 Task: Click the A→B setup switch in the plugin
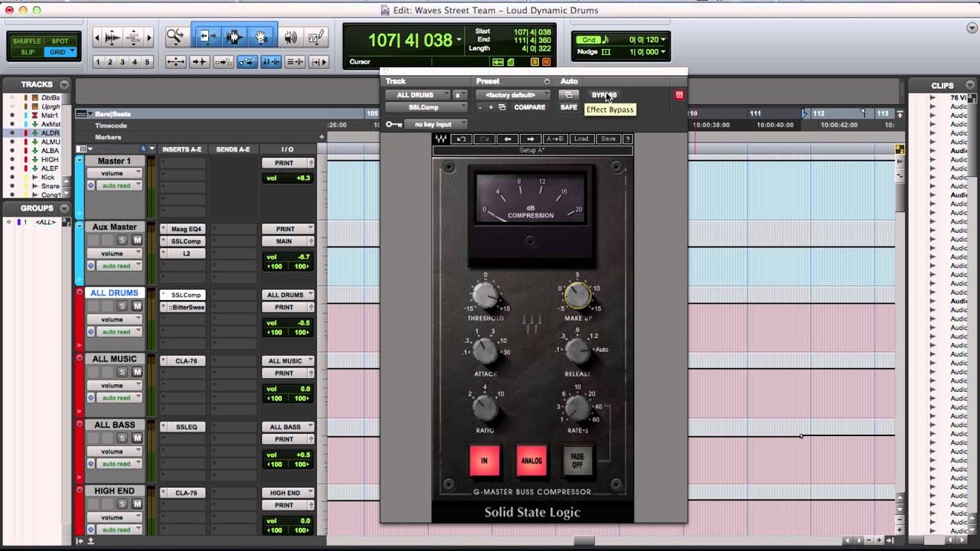pyautogui.click(x=554, y=138)
